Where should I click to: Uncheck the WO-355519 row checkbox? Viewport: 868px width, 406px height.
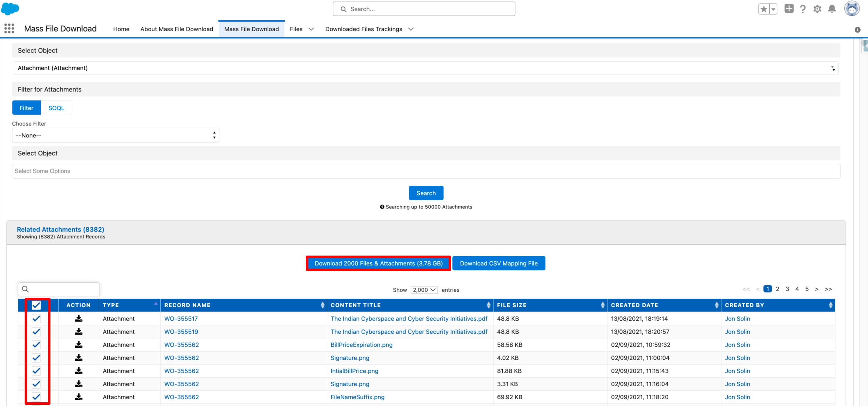[x=36, y=332]
